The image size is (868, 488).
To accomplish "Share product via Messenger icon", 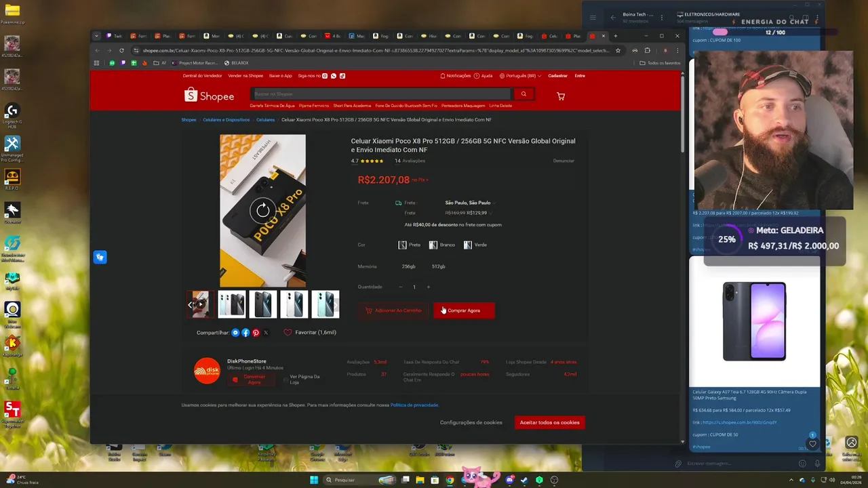I will (235, 333).
